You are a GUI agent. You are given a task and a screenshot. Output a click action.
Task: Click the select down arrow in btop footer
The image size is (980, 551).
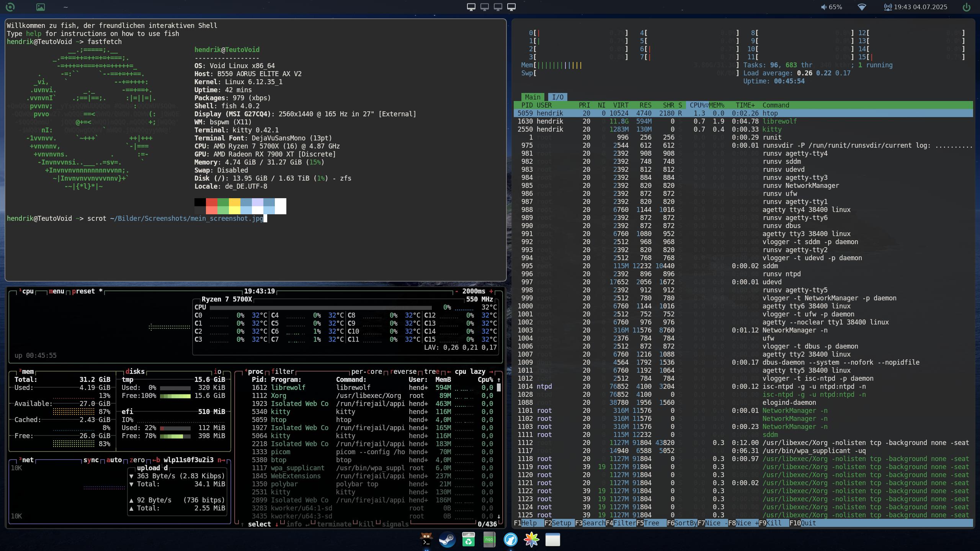point(277,524)
